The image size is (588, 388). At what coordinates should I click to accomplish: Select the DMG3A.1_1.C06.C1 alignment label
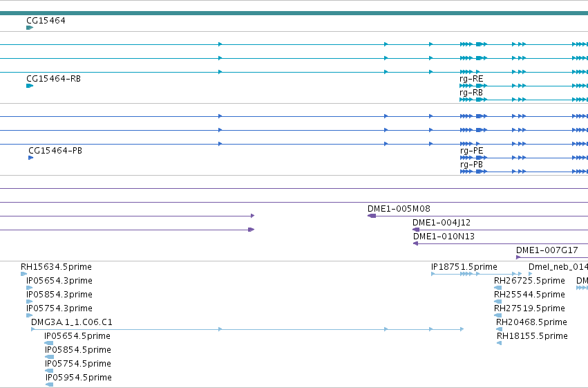pyautogui.click(x=72, y=322)
